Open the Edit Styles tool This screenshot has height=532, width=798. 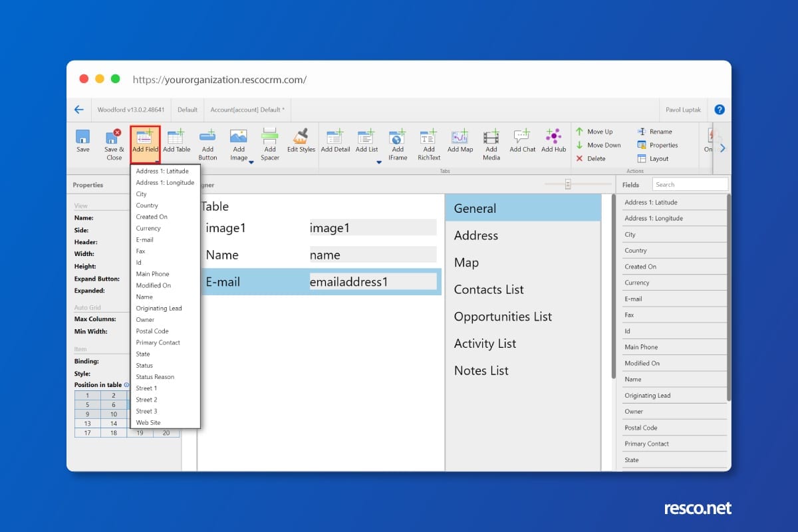pos(301,138)
